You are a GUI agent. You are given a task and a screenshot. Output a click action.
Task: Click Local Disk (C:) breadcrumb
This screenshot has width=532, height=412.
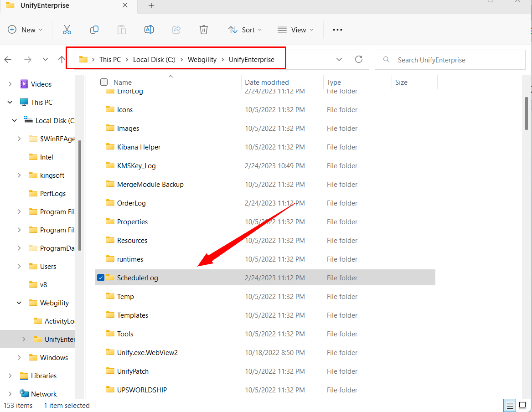click(x=154, y=60)
